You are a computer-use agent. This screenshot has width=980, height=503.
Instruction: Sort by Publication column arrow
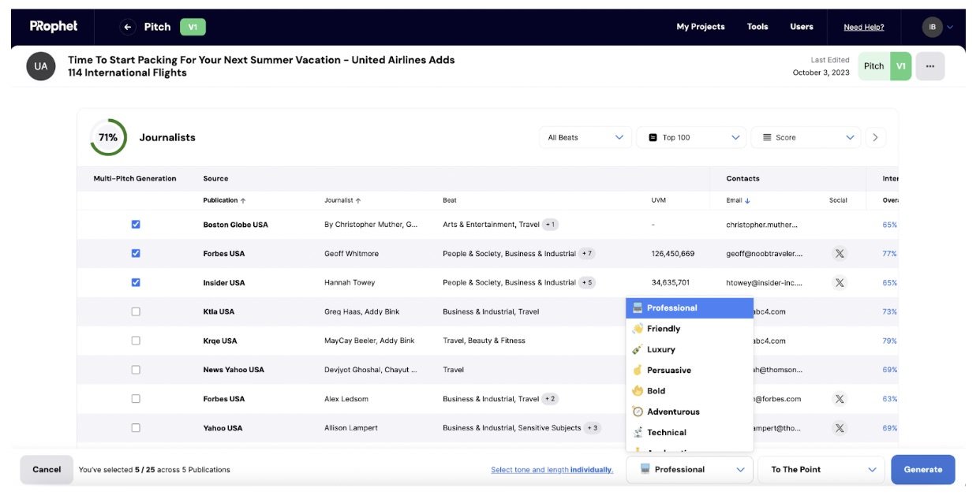[243, 200]
